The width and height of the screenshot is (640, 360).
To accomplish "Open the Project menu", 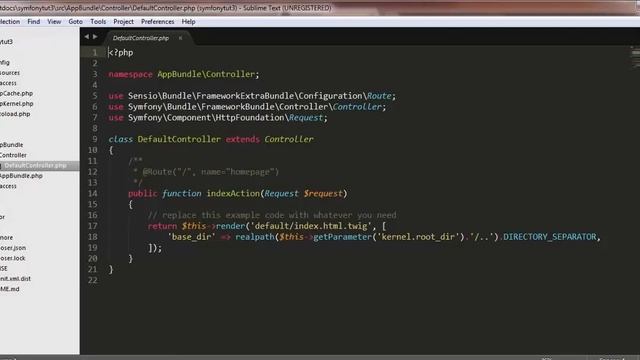I will [x=123, y=22].
